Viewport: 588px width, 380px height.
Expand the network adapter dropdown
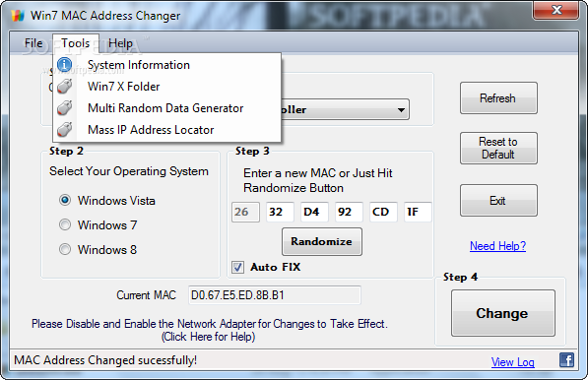(x=401, y=110)
